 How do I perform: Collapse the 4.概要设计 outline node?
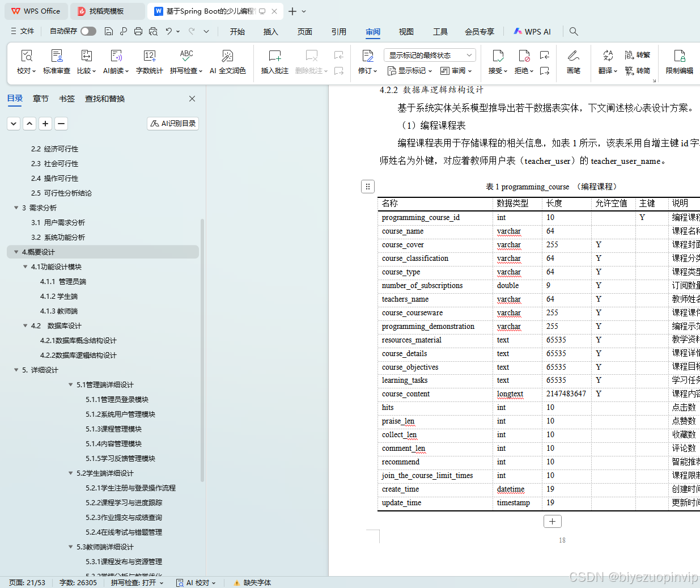(x=16, y=252)
